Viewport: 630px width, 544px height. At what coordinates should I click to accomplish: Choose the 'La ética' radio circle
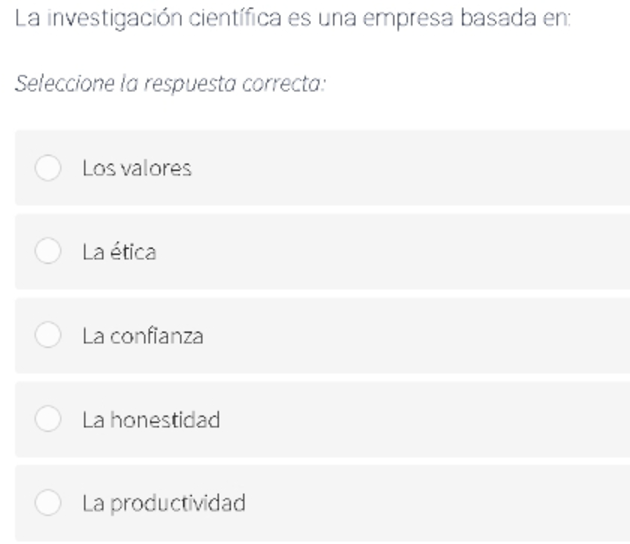48,251
